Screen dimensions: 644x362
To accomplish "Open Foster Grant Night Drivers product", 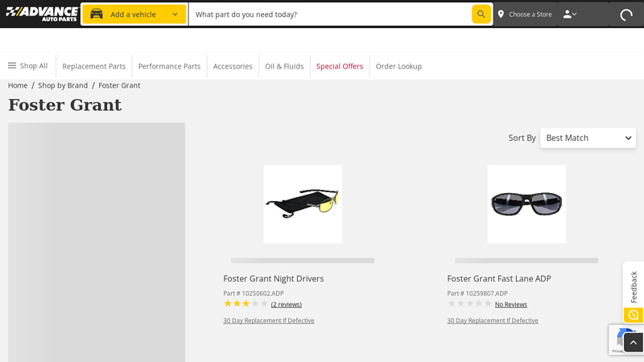I will 274,278.
